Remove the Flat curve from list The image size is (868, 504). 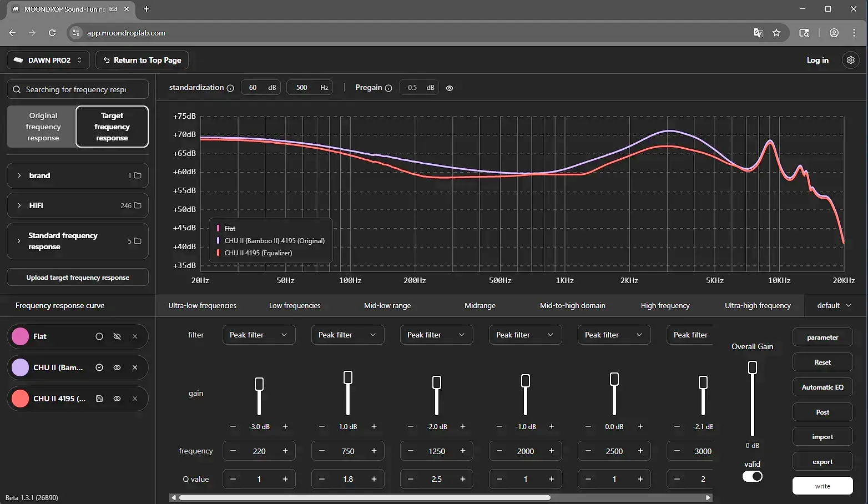[135, 336]
